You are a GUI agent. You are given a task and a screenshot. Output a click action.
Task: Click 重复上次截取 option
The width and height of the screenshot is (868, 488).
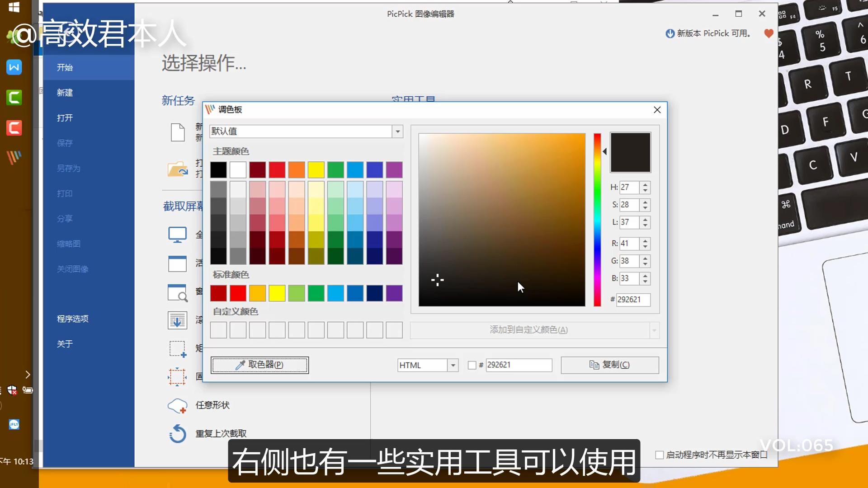pos(221,434)
